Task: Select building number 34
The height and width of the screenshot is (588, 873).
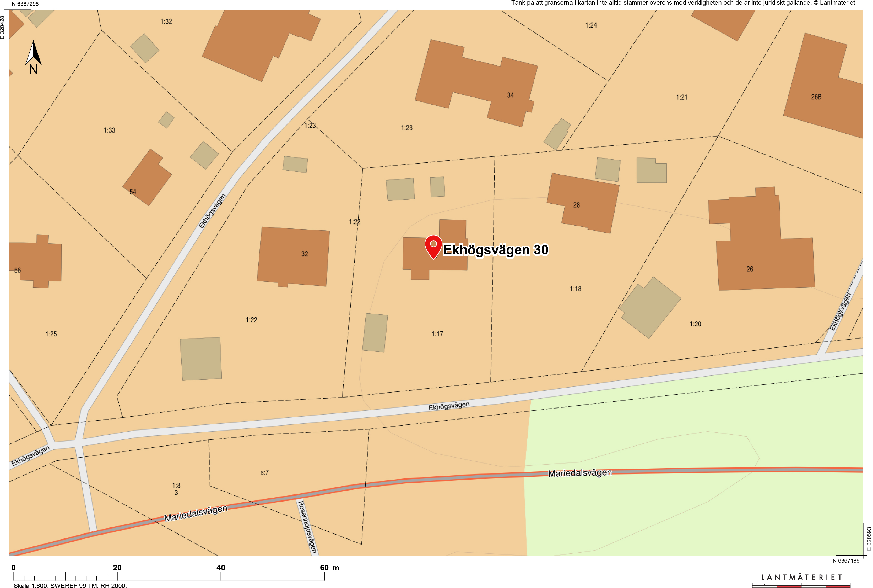Action: coord(510,96)
